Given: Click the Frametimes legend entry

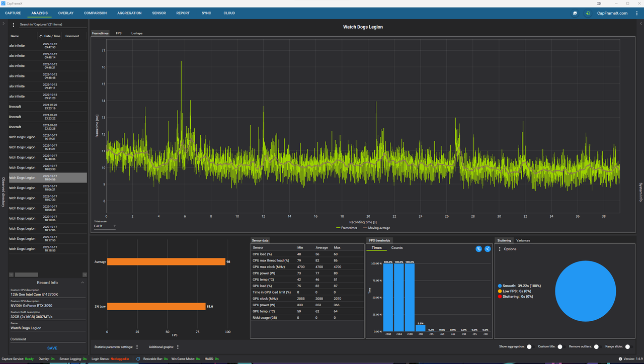Looking at the screenshot, I should point(346,228).
